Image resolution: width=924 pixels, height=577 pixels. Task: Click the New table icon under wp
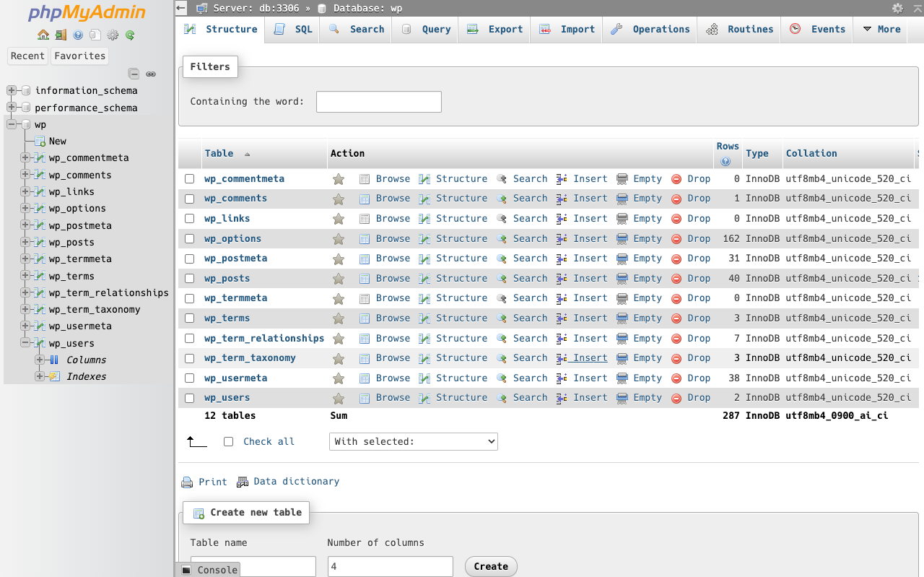tap(40, 142)
